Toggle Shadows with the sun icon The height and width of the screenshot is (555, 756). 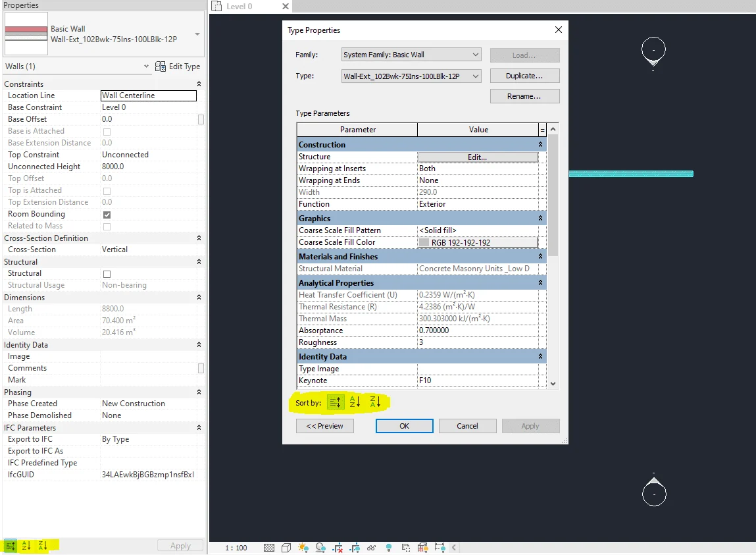coord(304,547)
